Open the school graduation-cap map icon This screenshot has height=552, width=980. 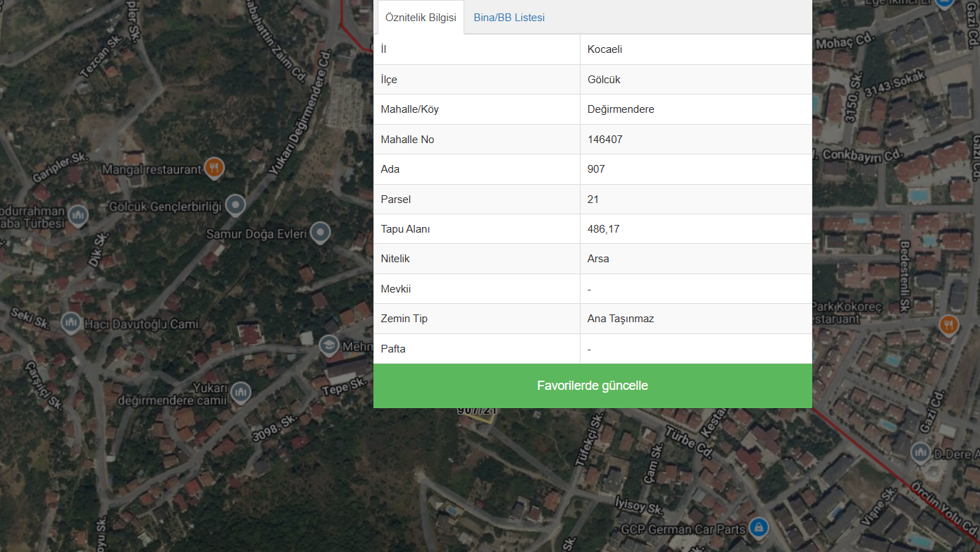328,345
